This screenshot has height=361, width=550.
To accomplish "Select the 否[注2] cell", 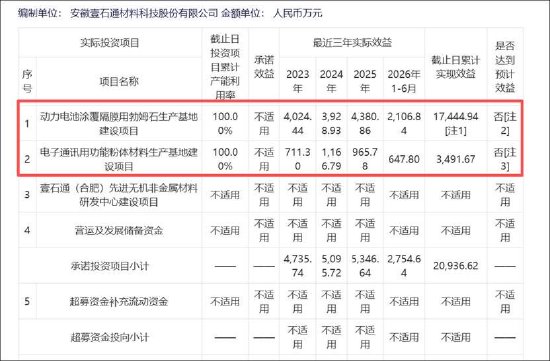I will coord(505,123).
